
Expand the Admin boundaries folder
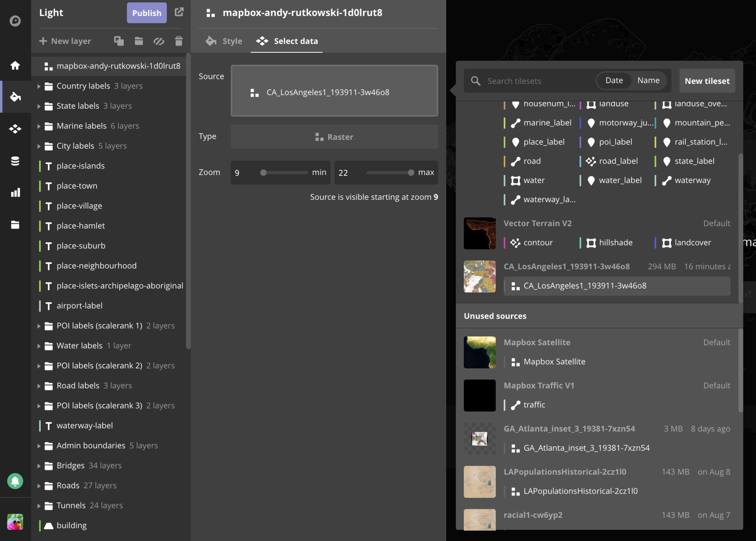pyautogui.click(x=39, y=446)
